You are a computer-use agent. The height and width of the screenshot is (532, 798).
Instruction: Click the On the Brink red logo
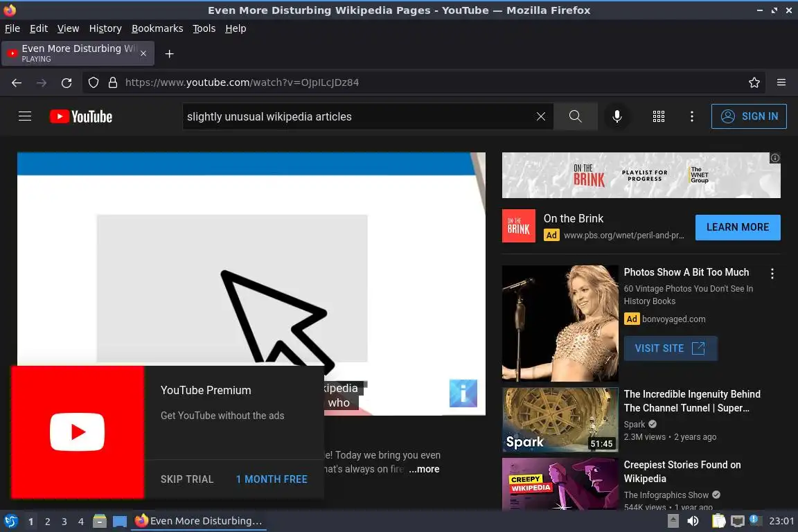click(x=519, y=226)
